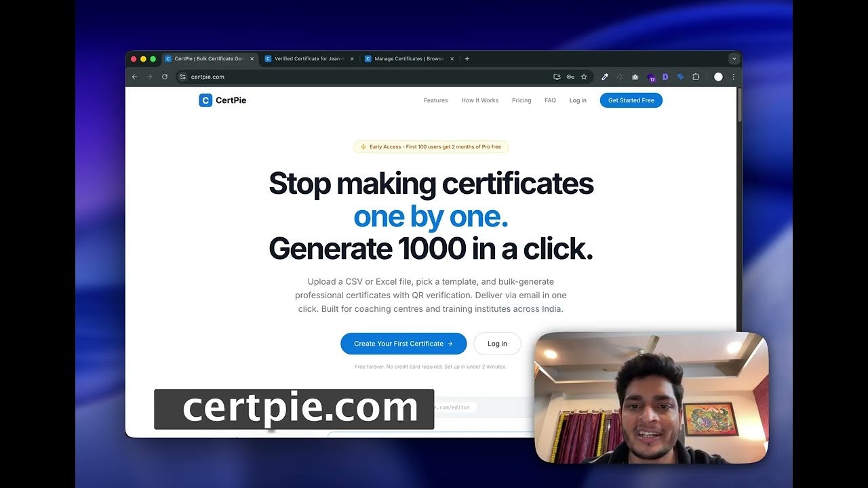Image resolution: width=868 pixels, height=488 pixels.
Task: Click the CertPie logo icon in the navbar
Action: coord(205,100)
